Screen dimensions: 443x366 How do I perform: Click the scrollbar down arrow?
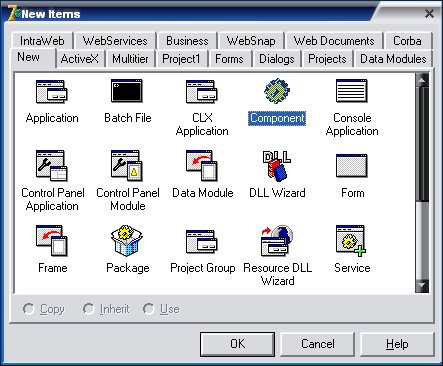pyautogui.click(x=422, y=286)
